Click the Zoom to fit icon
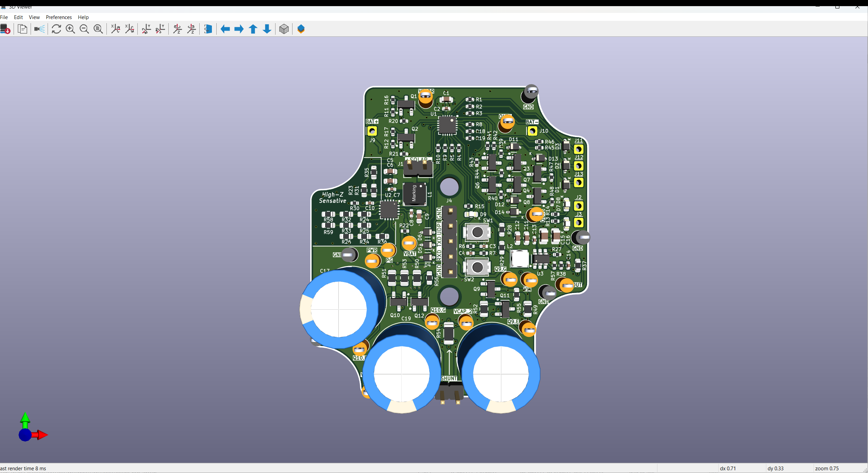868x473 pixels. pyautogui.click(x=98, y=29)
